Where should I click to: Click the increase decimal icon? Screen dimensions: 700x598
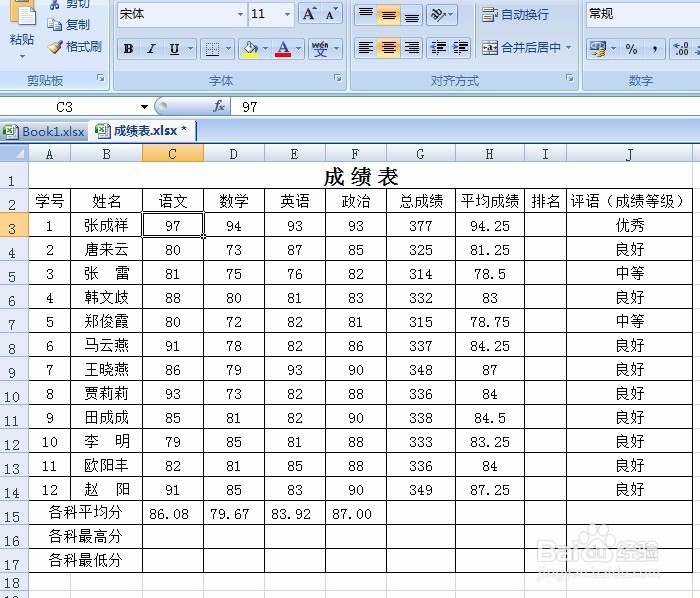pos(681,49)
